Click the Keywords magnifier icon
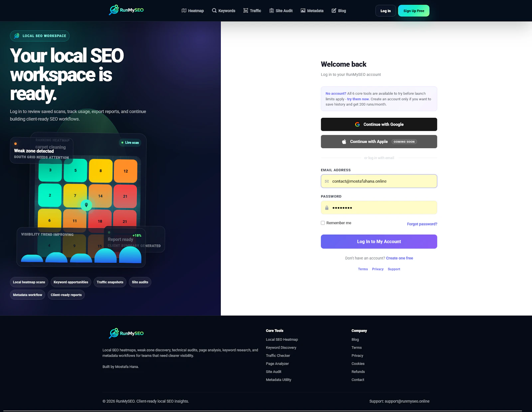This screenshot has width=532, height=412. click(214, 11)
